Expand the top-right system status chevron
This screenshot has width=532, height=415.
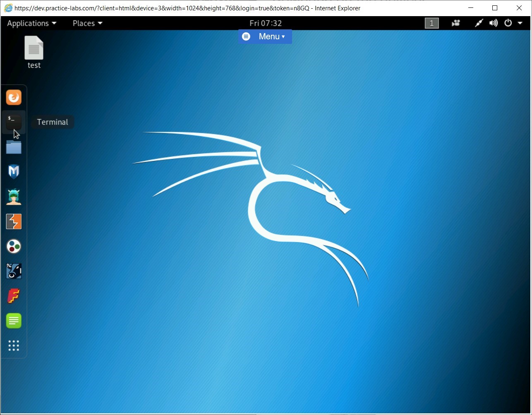[520, 23]
